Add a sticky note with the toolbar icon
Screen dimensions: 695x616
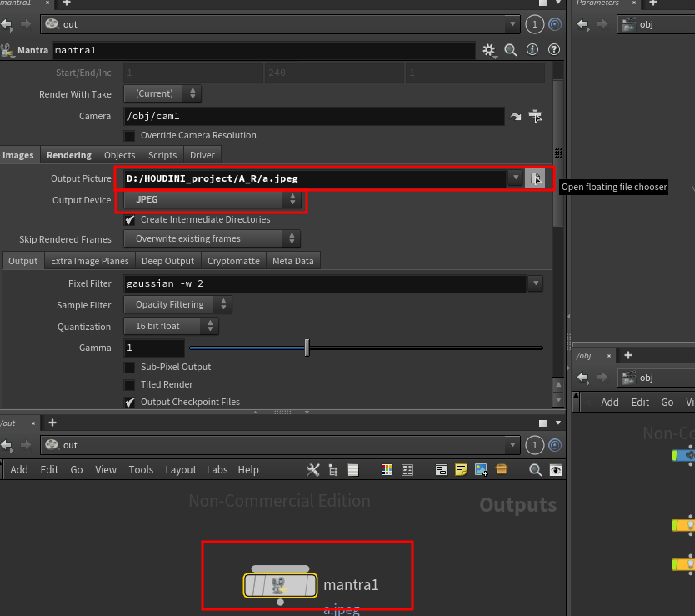tap(461, 470)
